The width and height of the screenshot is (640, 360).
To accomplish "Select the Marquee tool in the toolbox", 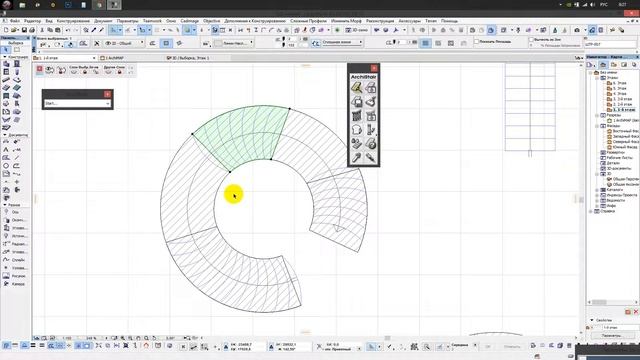I will [17, 50].
